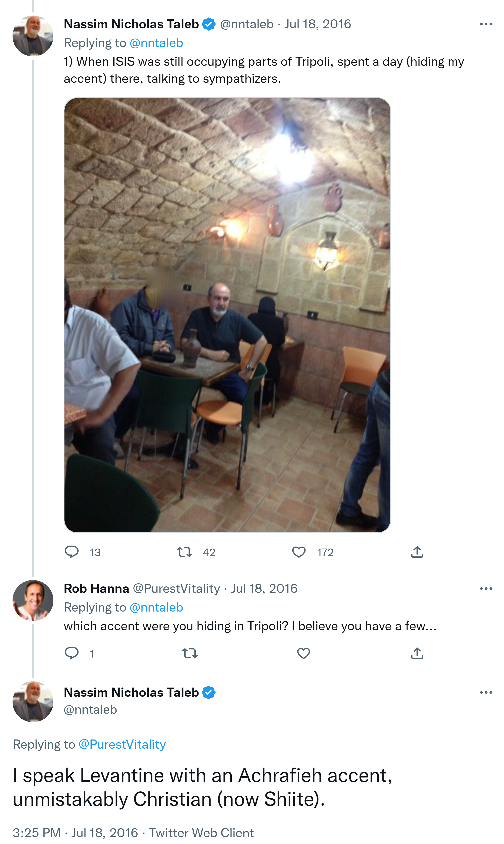This screenshot has width=504, height=844.
Task: Share the Tripoli photo tweet
Action: tap(417, 552)
